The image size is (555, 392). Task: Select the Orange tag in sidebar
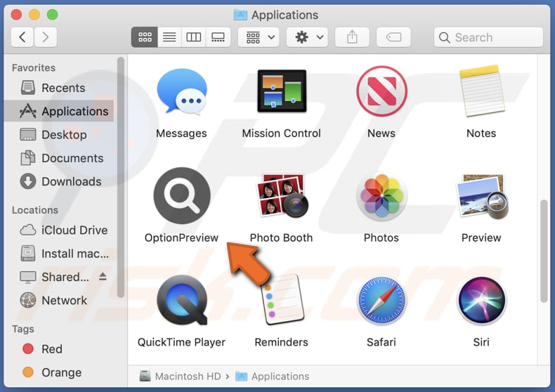(59, 372)
